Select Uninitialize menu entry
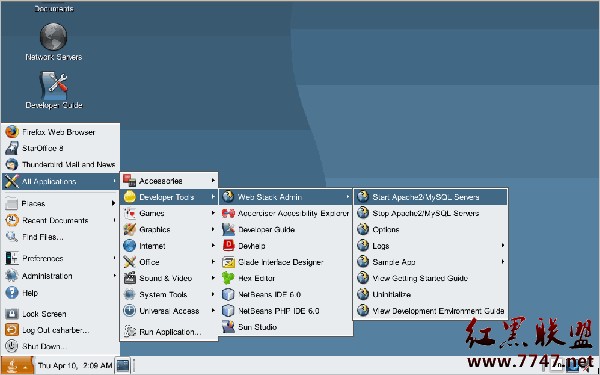This screenshot has width=600, height=375. point(430,295)
